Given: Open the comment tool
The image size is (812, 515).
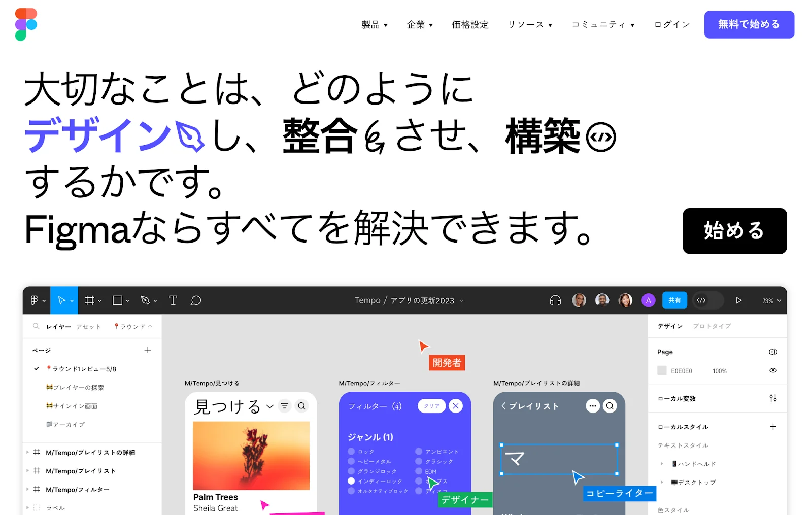Looking at the screenshot, I should click(x=195, y=300).
